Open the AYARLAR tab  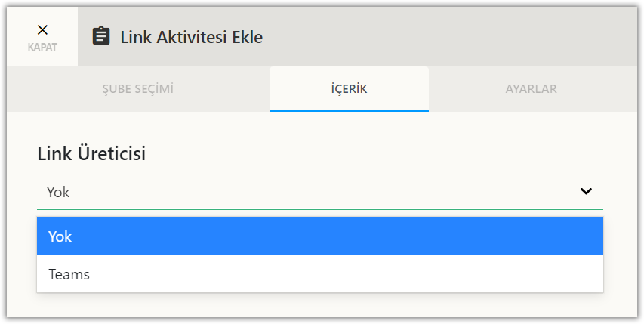(532, 89)
